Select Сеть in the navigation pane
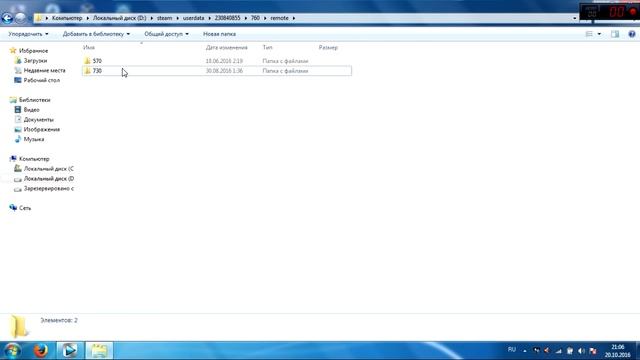 click(x=25, y=208)
